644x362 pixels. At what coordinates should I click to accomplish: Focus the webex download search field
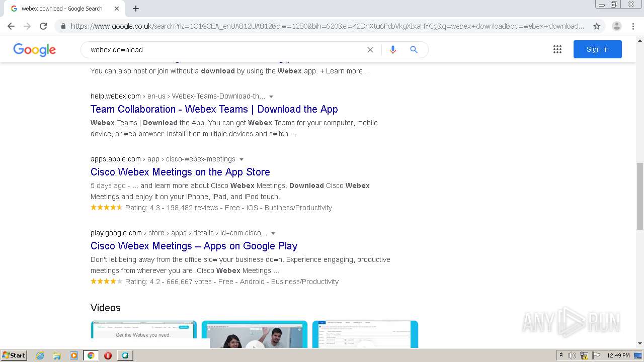point(226,50)
